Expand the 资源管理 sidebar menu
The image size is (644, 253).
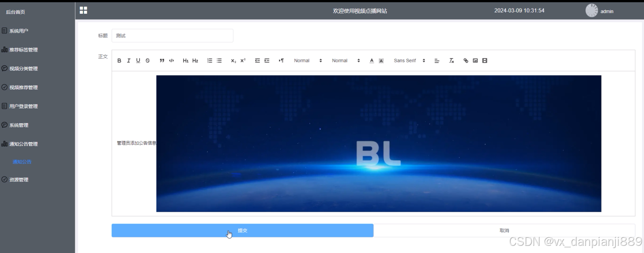point(38,180)
